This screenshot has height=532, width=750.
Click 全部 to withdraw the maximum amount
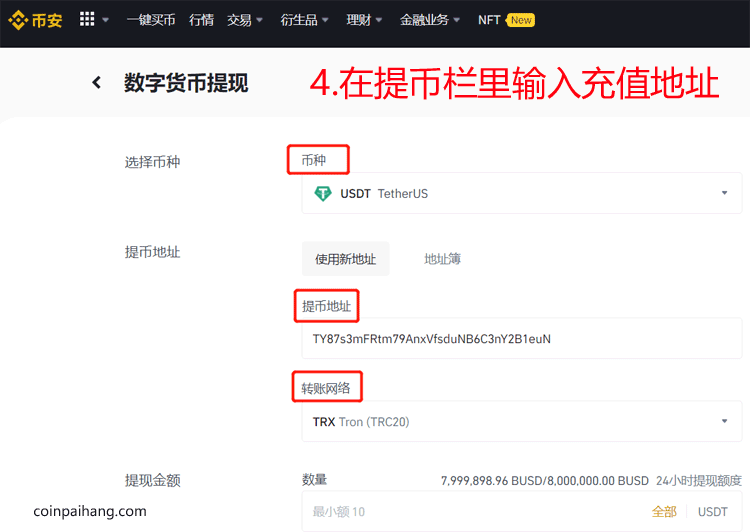tap(664, 511)
